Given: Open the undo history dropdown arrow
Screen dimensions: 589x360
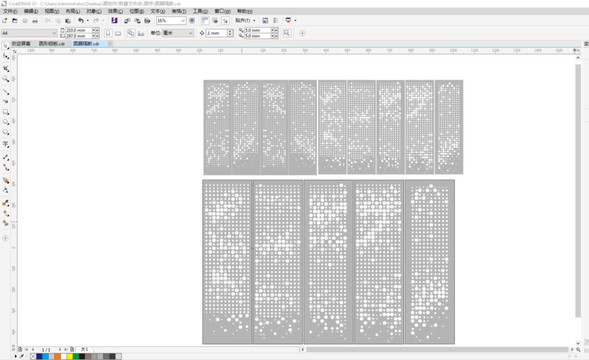Looking at the screenshot, I should point(88,21).
